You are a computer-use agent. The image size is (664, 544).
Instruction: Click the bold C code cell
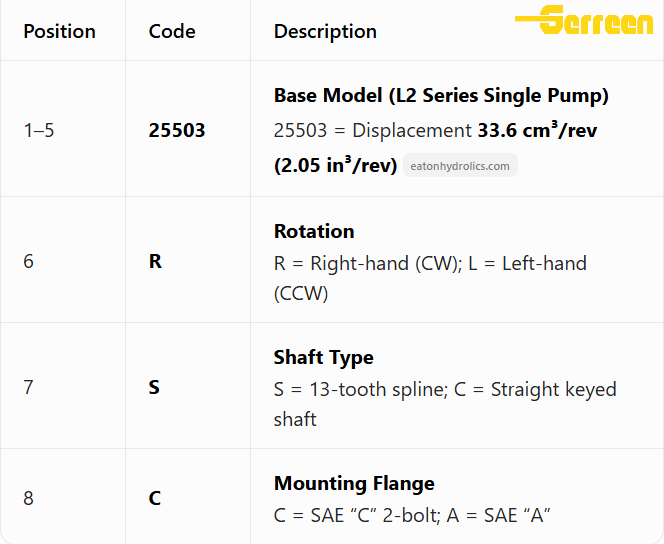point(155,498)
